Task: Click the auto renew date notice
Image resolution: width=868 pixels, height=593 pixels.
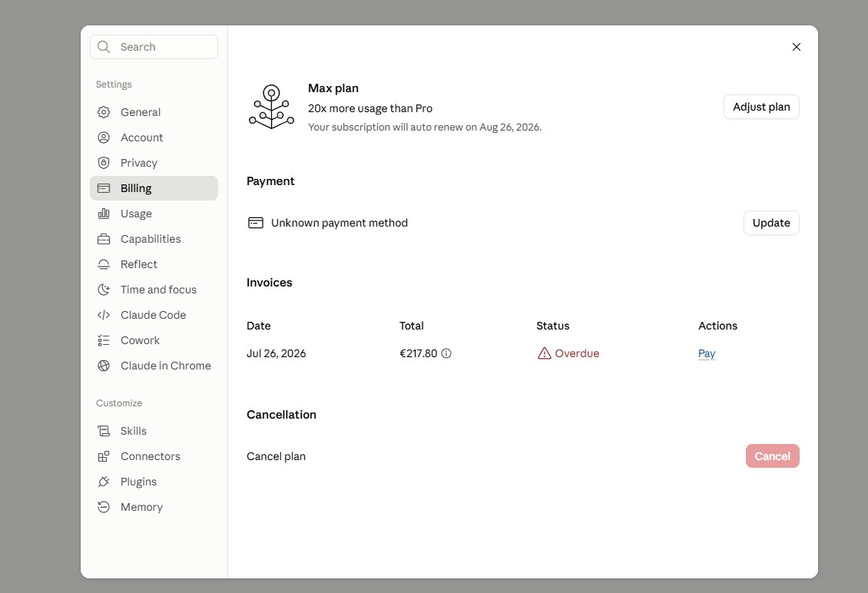Action: pos(425,127)
